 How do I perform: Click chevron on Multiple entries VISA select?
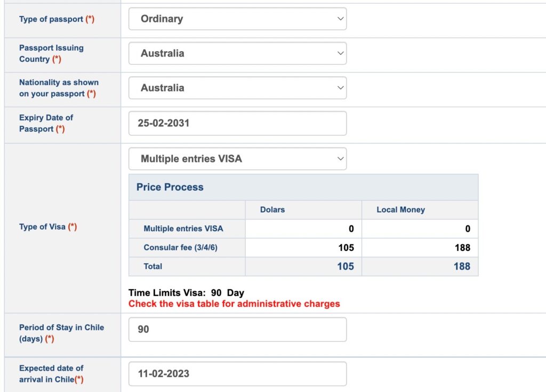(x=341, y=159)
